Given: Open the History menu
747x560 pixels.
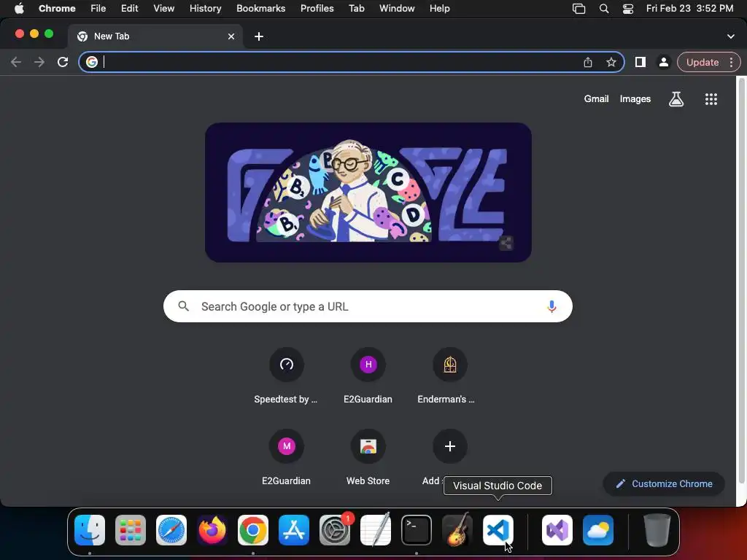Looking at the screenshot, I should click(x=205, y=9).
